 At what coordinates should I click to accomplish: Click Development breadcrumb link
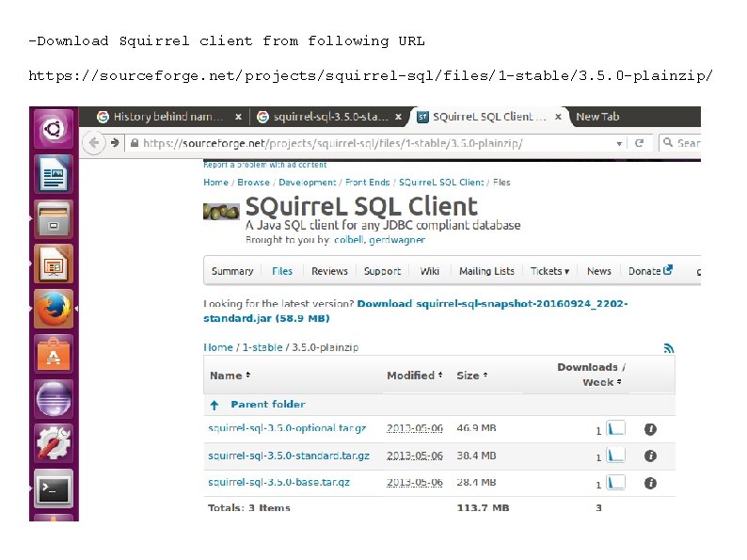click(308, 182)
